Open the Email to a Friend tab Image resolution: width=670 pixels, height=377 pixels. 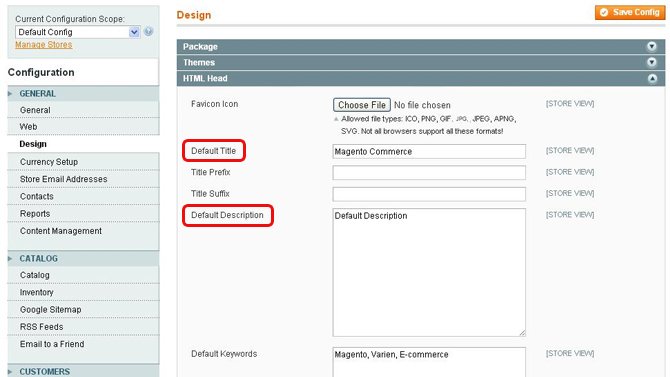[x=83, y=344]
